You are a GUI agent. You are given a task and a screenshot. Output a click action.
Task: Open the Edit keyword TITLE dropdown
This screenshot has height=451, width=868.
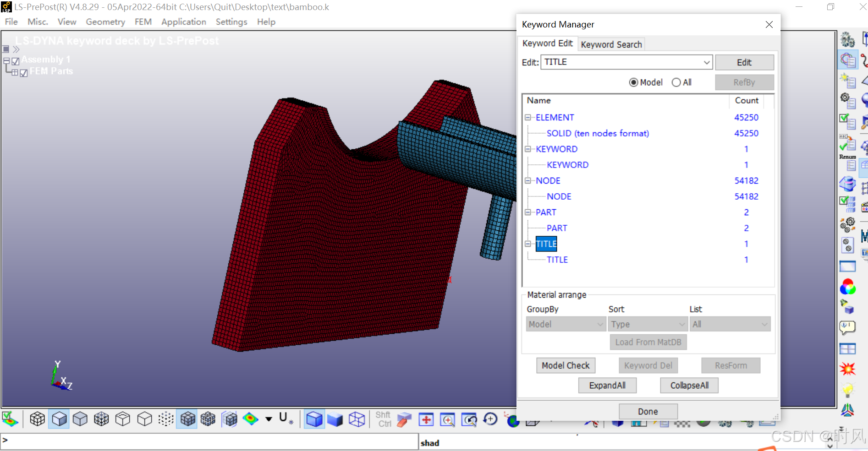click(706, 62)
